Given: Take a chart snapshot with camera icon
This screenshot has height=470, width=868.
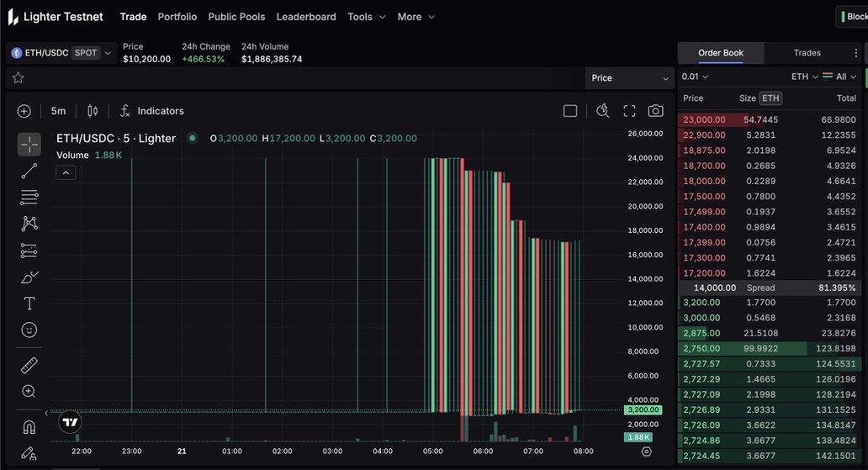Looking at the screenshot, I should click(x=655, y=111).
